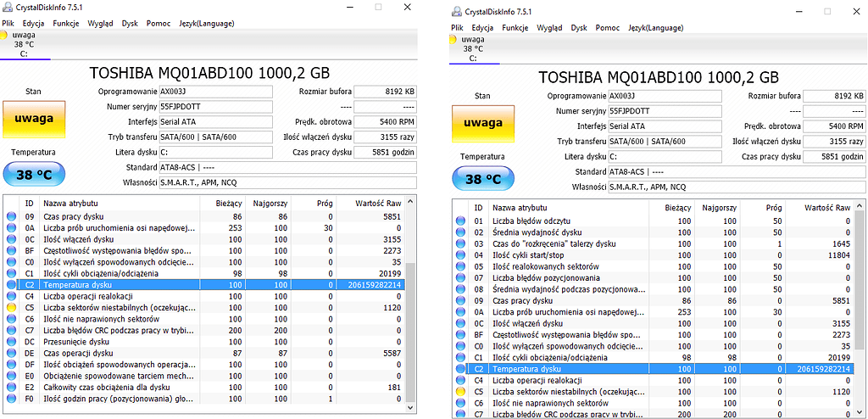Select Czas operacji dysku row, left window
Screen dimensions: 868x419
point(205,353)
